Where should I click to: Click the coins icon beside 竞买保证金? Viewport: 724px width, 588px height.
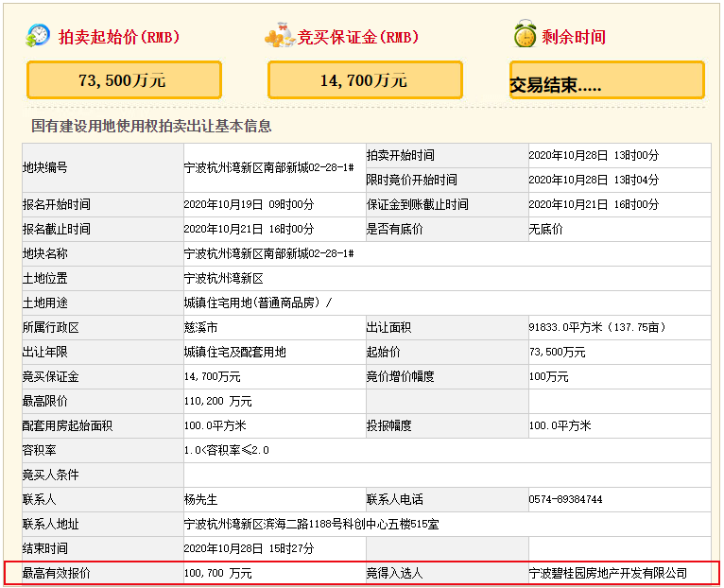pos(280,35)
